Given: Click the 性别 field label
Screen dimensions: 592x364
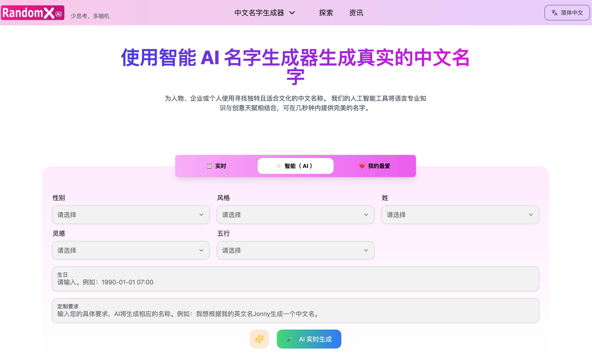Looking at the screenshot, I should point(59,198).
